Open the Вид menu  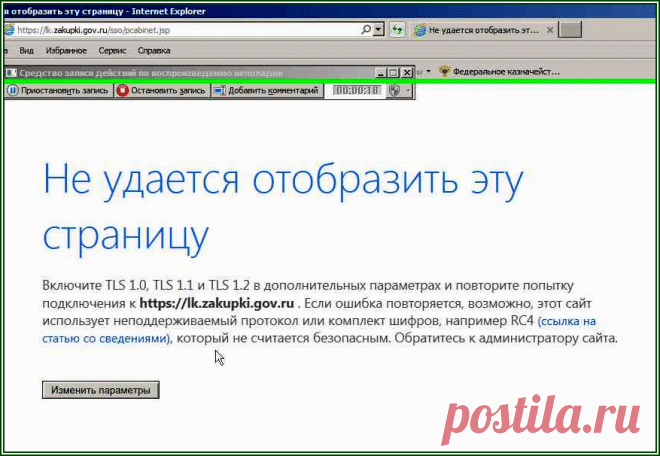[x=27, y=51]
